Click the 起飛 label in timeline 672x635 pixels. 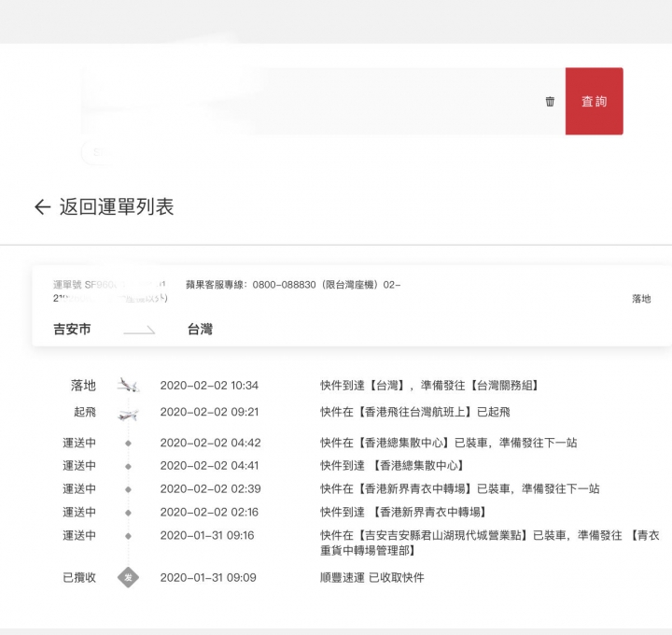click(x=84, y=412)
